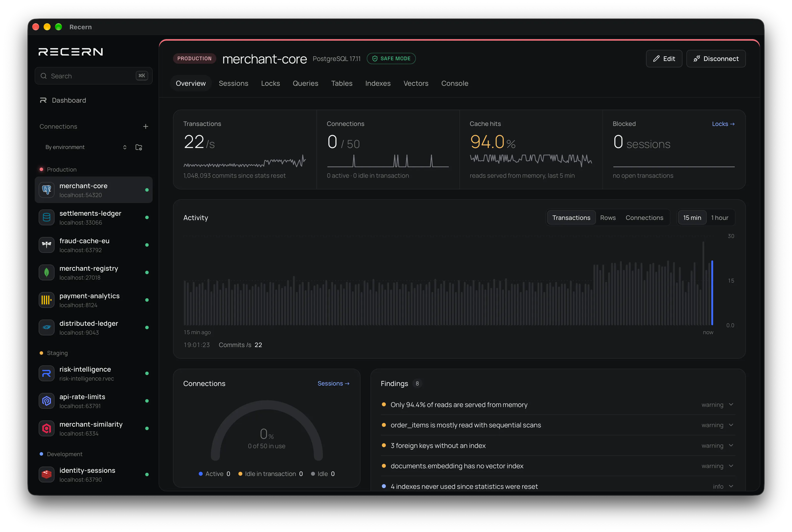Set Activity range to 1 hour

click(719, 218)
